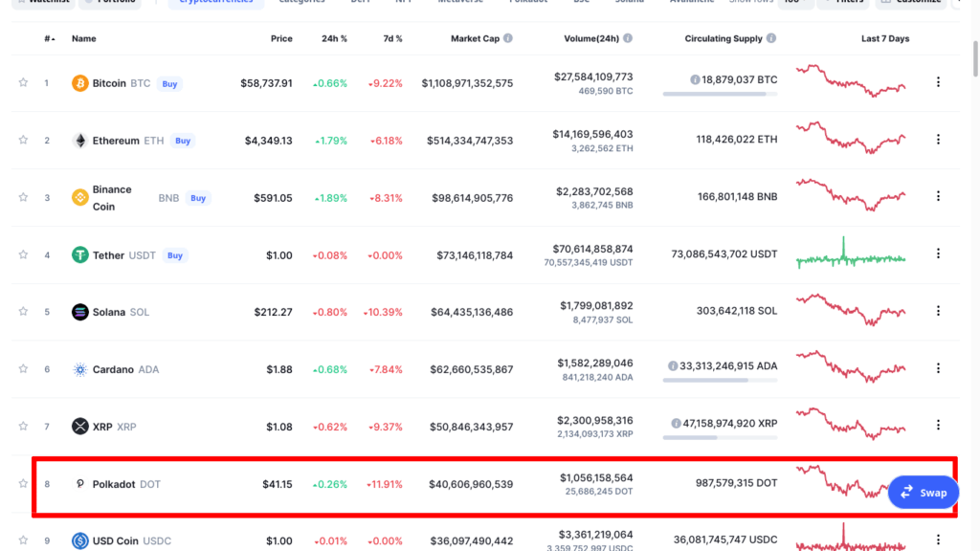Screen dimensions: 980x551
Task: Sort the table by the Price column header
Action: point(281,38)
